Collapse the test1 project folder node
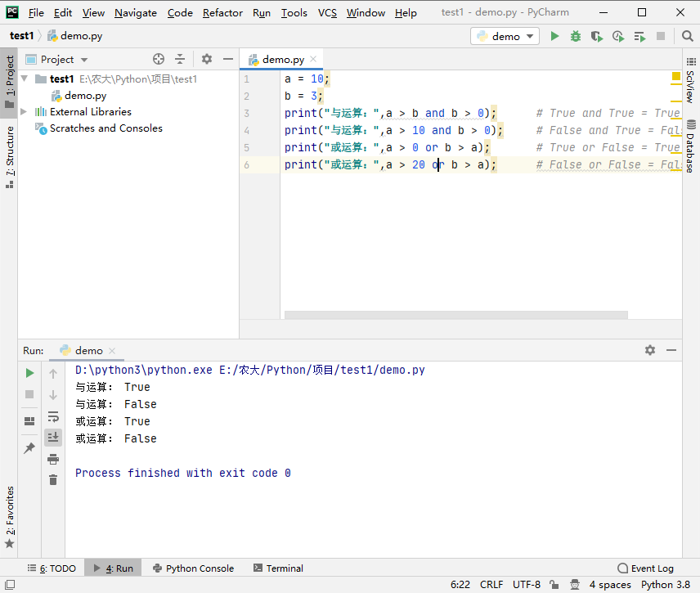 [x=24, y=79]
